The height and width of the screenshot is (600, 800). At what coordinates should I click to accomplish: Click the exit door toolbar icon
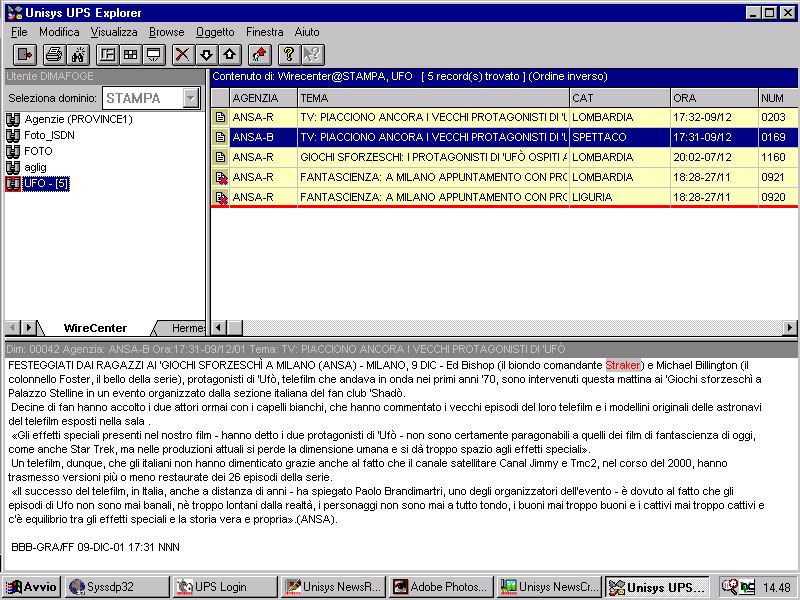[24, 55]
